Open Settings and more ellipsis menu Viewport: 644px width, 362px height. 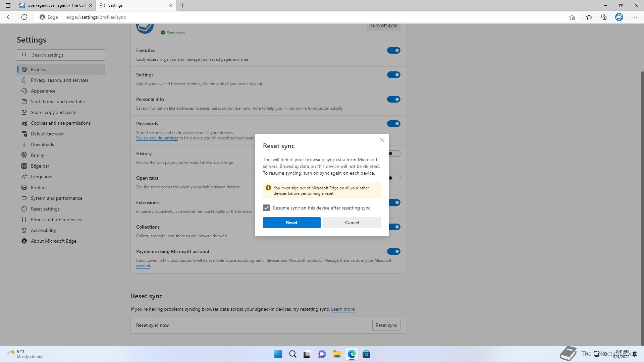click(x=634, y=17)
